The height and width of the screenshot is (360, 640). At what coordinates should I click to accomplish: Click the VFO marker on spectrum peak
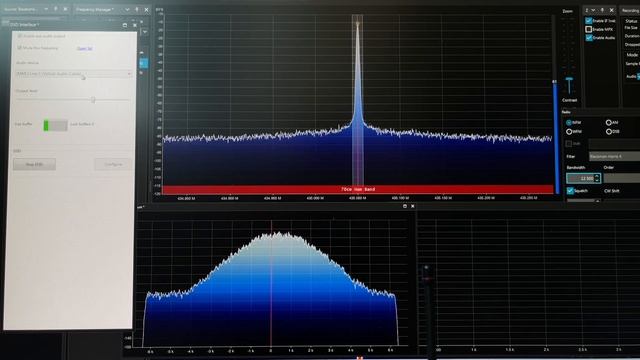pos(358,24)
